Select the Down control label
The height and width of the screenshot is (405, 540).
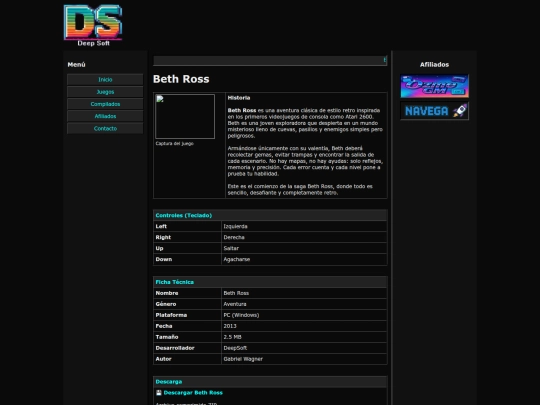point(164,259)
